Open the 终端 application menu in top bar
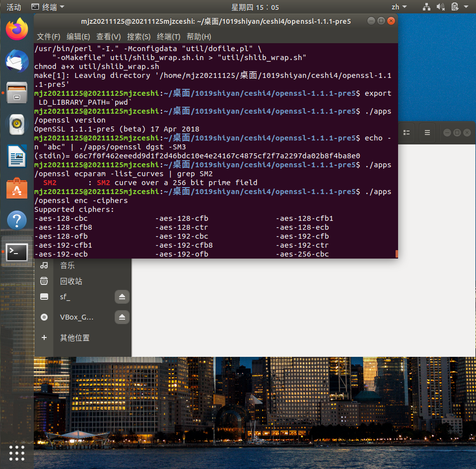Image resolution: width=476 pixels, height=469 pixels. (48, 7)
